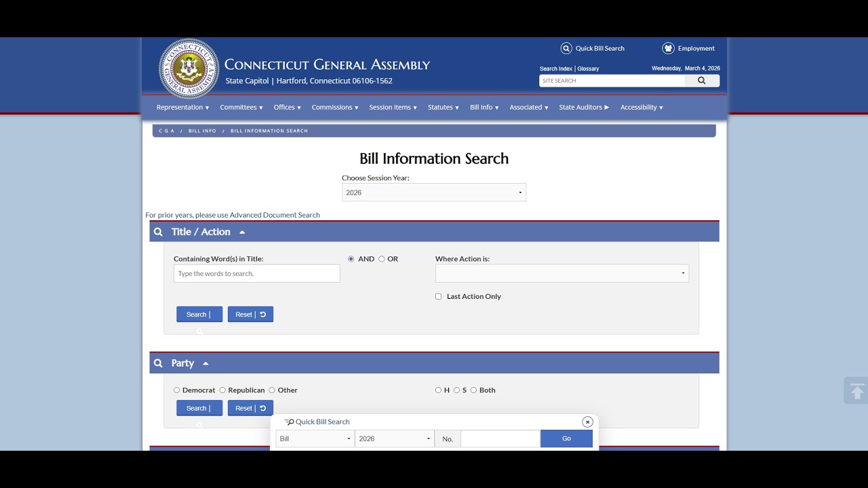
Task: Click the Employment icon in header
Action: click(668, 48)
